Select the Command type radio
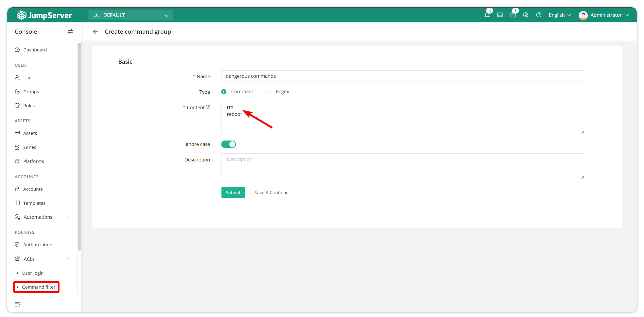 [x=224, y=92]
